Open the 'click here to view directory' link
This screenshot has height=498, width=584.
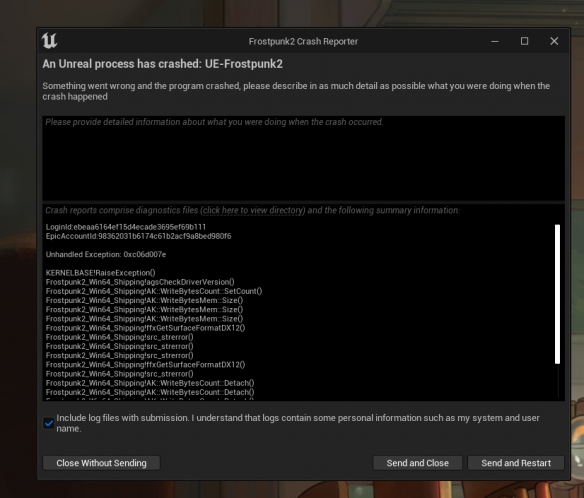pos(253,210)
